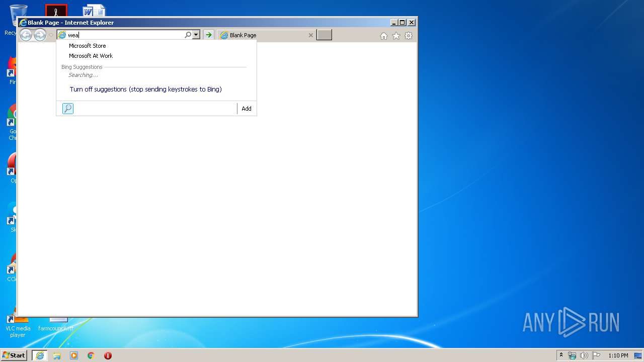Click the magnifier search icon in the address bar
The image size is (644, 362).
[188, 35]
